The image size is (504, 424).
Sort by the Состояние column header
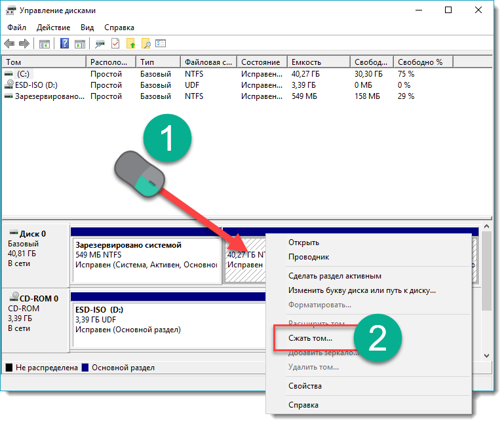tap(262, 62)
